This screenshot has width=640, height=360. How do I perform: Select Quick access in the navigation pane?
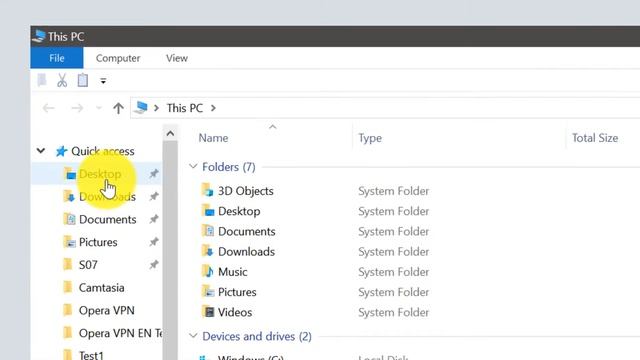[103, 151]
